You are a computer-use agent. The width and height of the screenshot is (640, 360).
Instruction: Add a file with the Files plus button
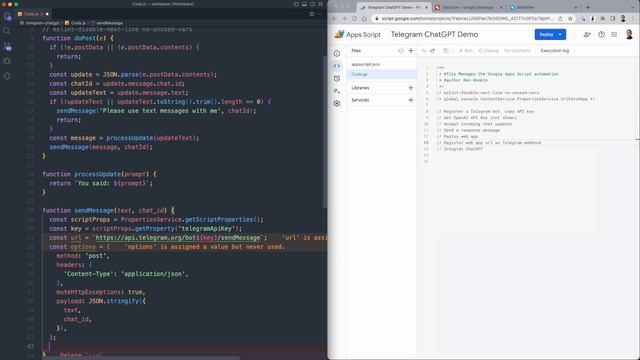(x=411, y=51)
